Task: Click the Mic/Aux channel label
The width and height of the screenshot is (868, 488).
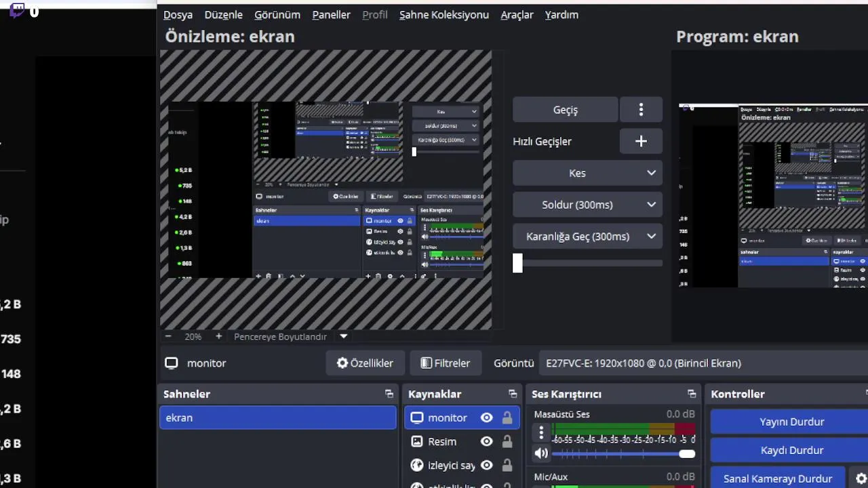Action: (x=551, y=477)
